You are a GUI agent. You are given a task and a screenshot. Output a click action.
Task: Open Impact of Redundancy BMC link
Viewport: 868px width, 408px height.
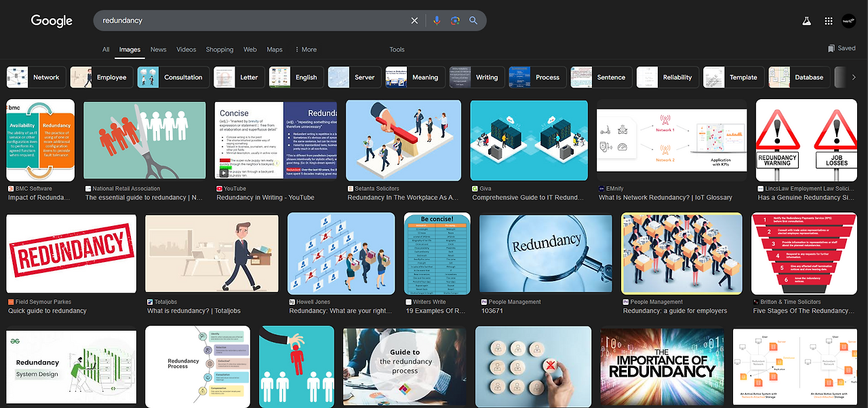click(x=39, y=198)
